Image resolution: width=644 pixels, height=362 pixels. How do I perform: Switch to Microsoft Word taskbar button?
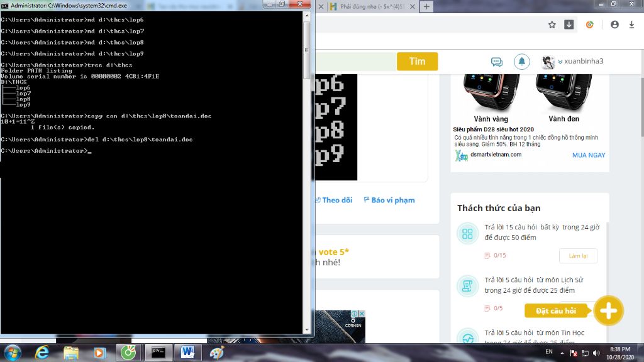click(x=187, y=353)
